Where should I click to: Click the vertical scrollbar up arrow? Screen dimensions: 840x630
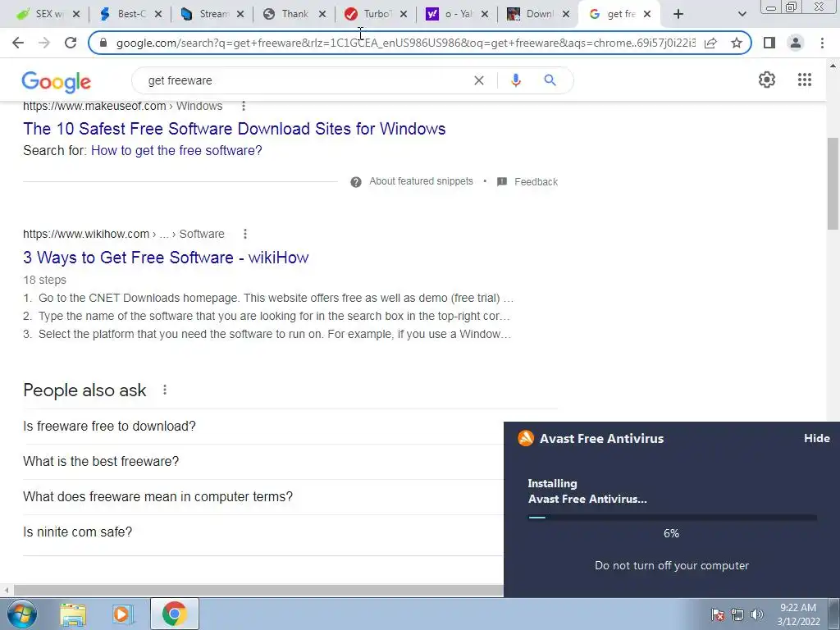[x=833, y=66]
